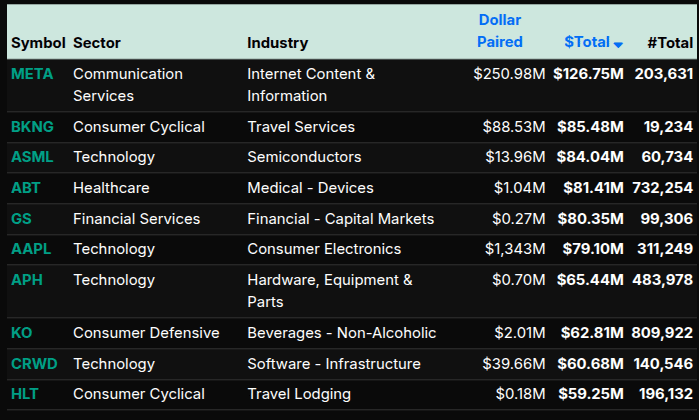Click META's $126.75M total value
The height and width of the screenshot is (420, 699).
tap(588, 74)
